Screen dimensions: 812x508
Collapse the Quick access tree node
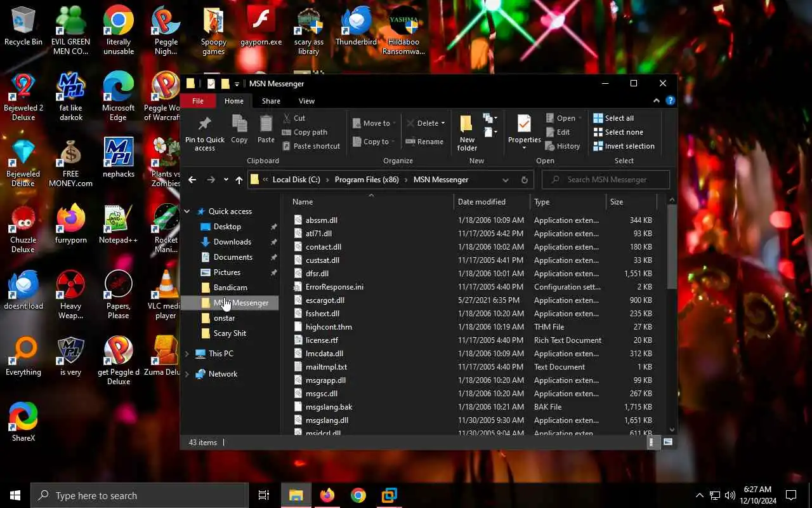coord(187,211)
